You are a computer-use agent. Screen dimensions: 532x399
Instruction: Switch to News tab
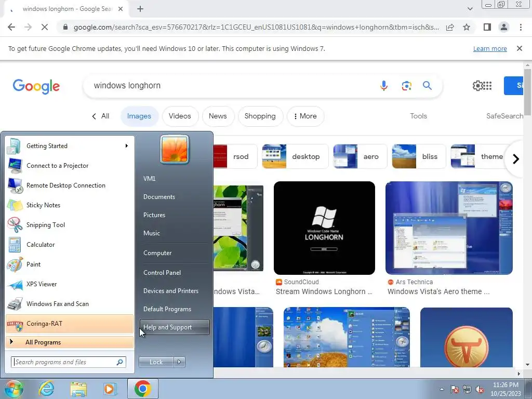[x=218, y=116]
